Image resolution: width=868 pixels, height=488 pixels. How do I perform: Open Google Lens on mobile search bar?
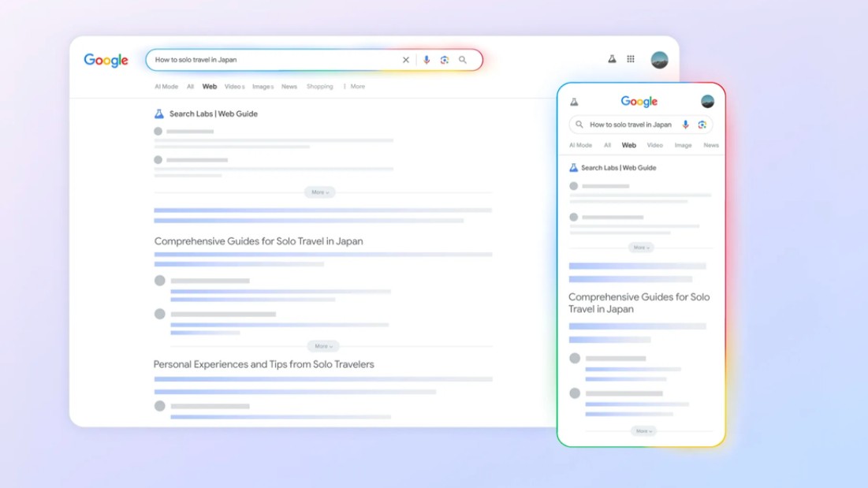[x=702, y=125]
